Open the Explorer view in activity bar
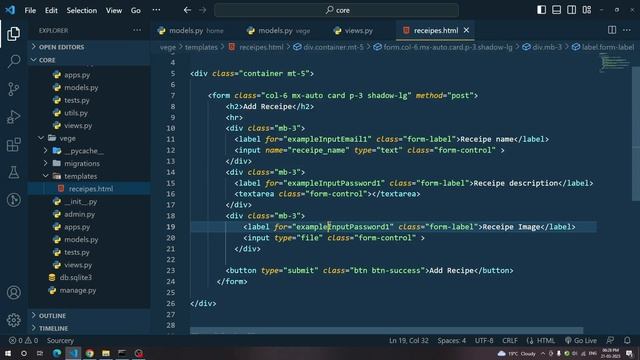This screenshot has width=640, height=360. click(x=13, y=33)
